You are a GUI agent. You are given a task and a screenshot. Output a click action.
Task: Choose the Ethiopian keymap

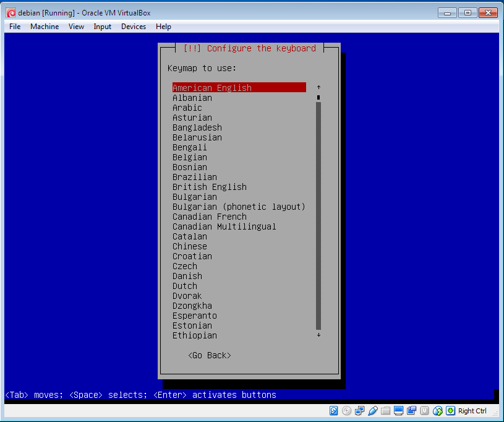195,335
